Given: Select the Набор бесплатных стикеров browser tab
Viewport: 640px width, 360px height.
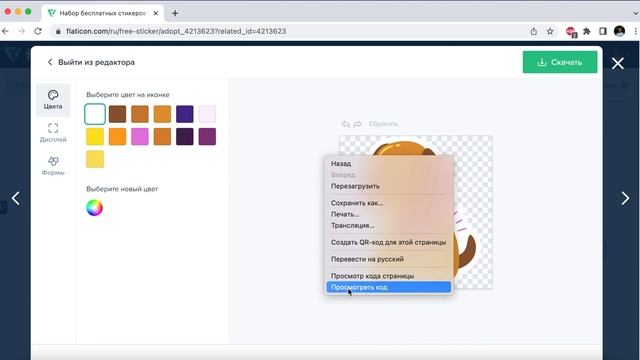Looking at the screenshot, I should pyautogui.click(x=103, y=13).
